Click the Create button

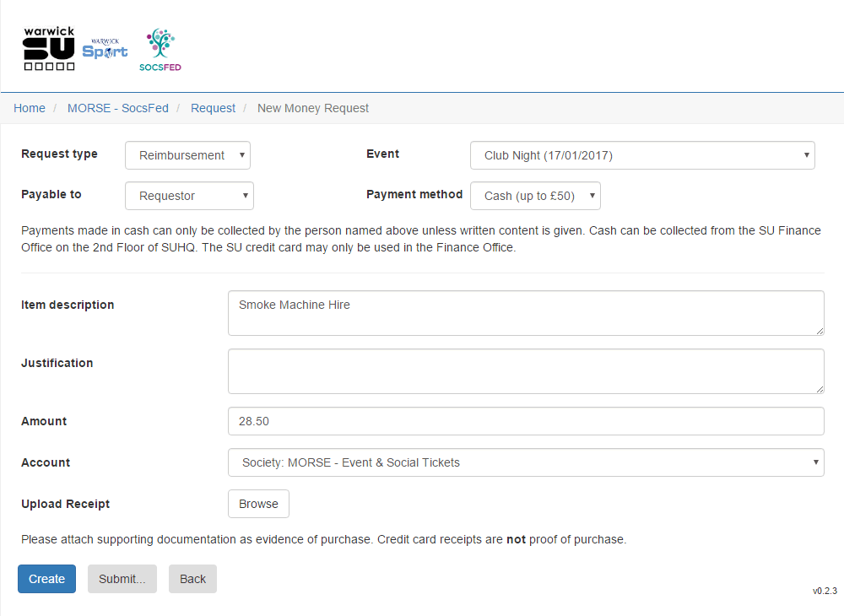46,579
